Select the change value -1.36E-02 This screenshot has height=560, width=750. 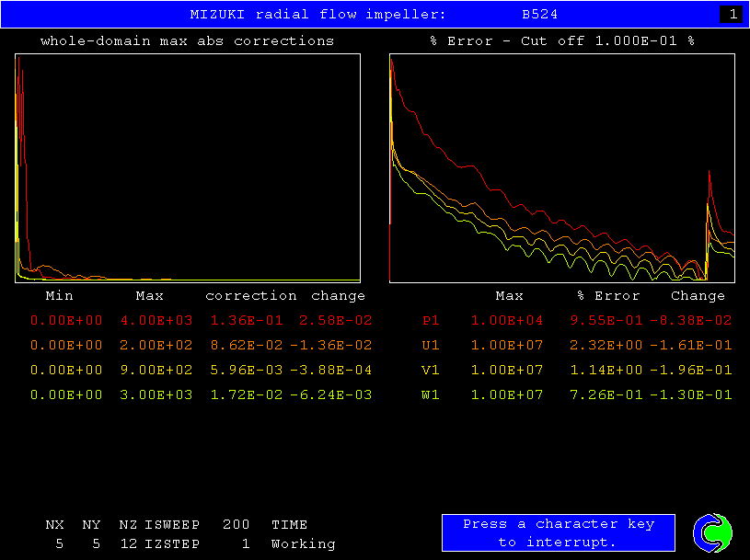pos(331,345)
